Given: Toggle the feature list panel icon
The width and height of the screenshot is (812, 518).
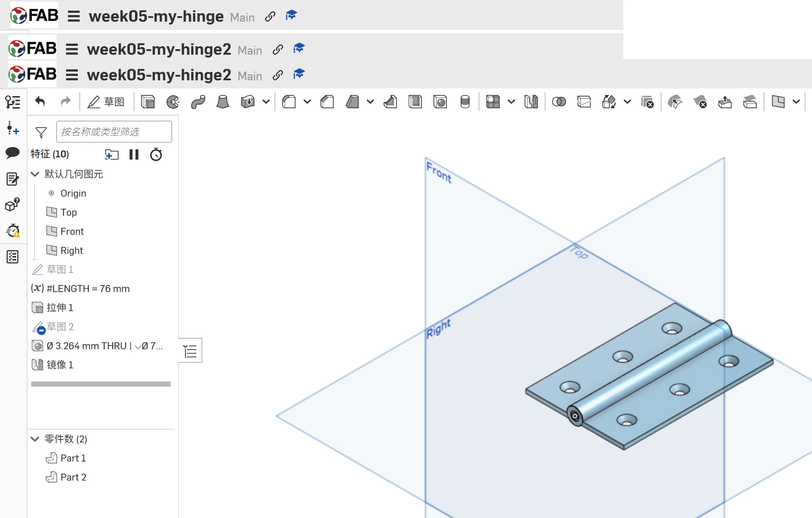Looking at the screenshot, I should point(12,102).
